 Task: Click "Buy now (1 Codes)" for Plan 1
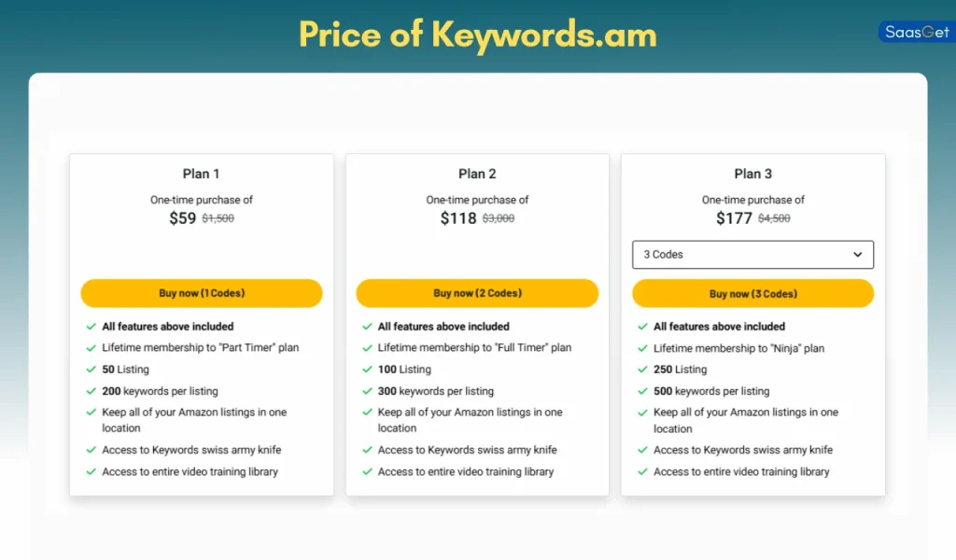[201, 293]
